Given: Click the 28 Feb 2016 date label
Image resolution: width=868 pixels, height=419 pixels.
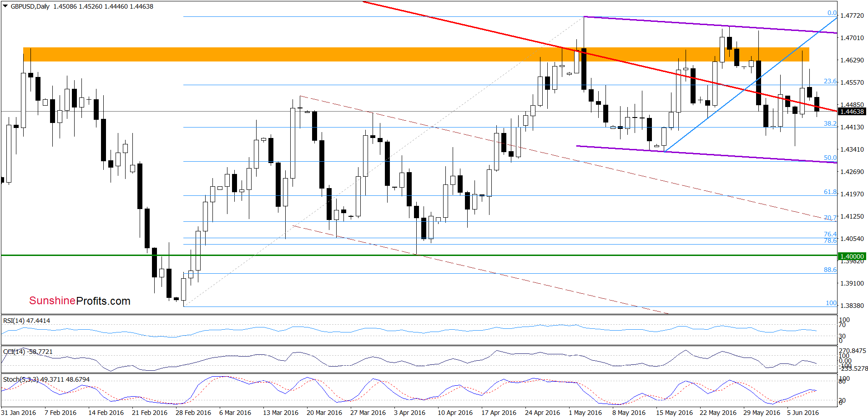Looking at the screenshot, I should [193, 413].
